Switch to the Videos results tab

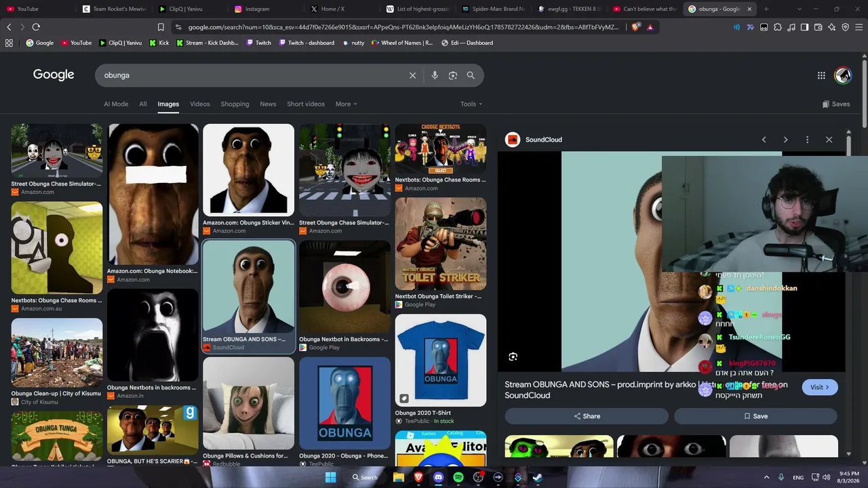pyautogui.click(x=200, y=104)
